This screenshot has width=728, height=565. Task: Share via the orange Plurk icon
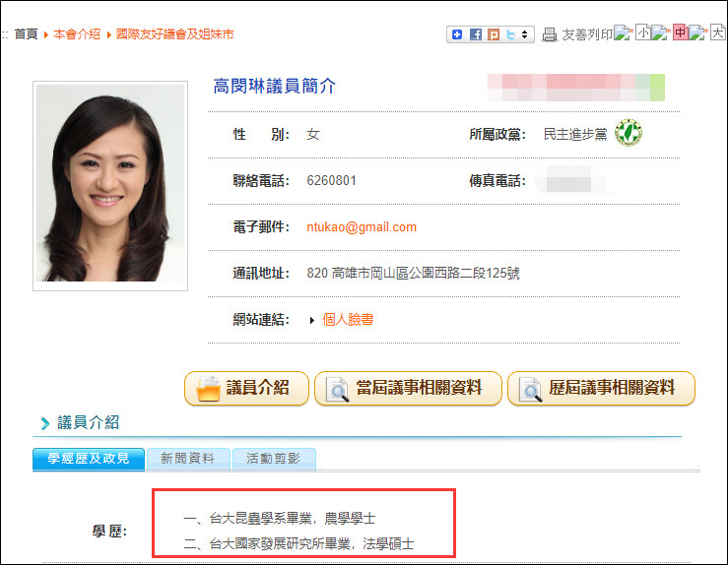(x=494, y=34)
